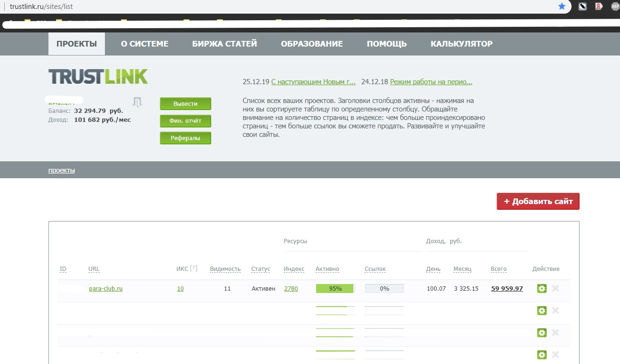Viewport: 620px width, 364px height.
Task: Delete para-club.ru with the X icon
Action: pos(556,288)
